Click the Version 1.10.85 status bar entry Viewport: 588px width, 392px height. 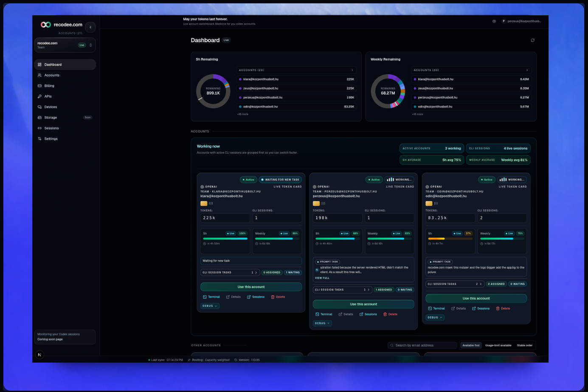247,360
